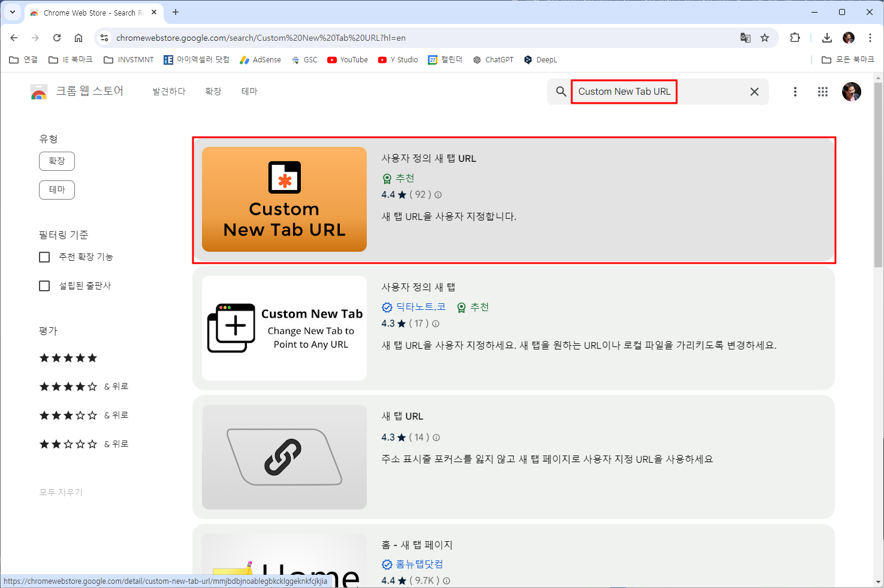Screen dimensions: 884x588
Task: Open the 새 탭 URL result title
Action: 402,416
